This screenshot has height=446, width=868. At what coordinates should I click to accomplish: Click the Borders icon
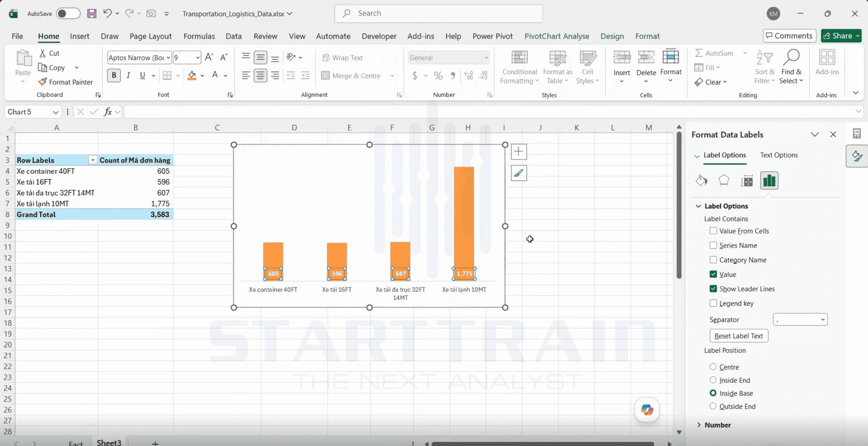click(x=167, y=76)
